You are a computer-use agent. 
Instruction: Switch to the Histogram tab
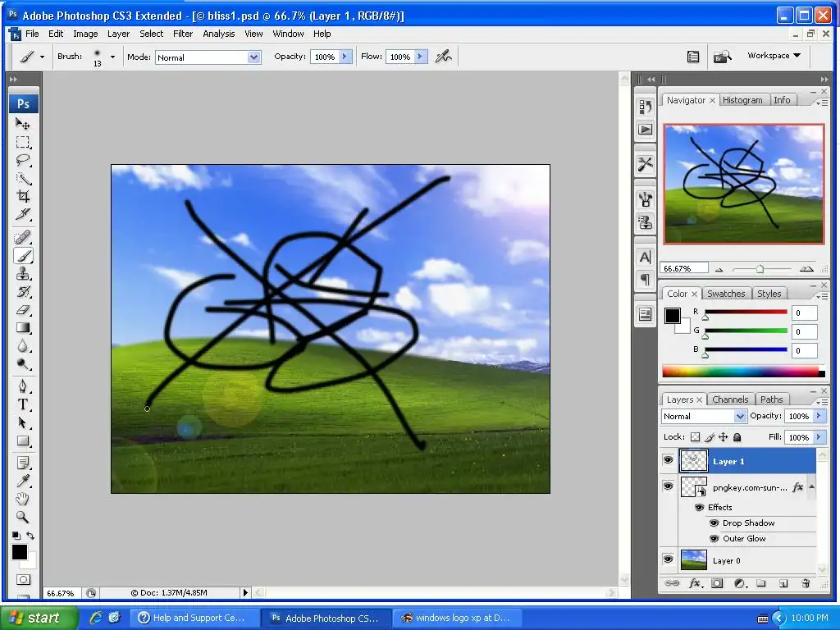click(742, 100)
